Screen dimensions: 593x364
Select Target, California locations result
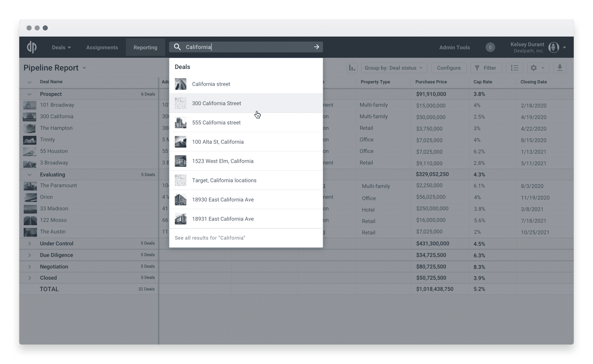click(x=246, y=180)
